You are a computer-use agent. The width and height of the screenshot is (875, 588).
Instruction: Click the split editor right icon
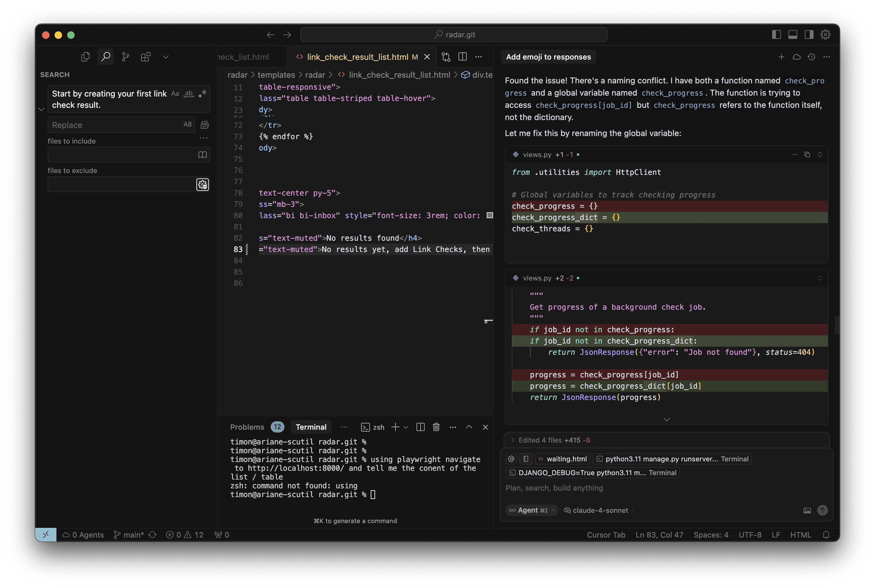tap(462, 57)
